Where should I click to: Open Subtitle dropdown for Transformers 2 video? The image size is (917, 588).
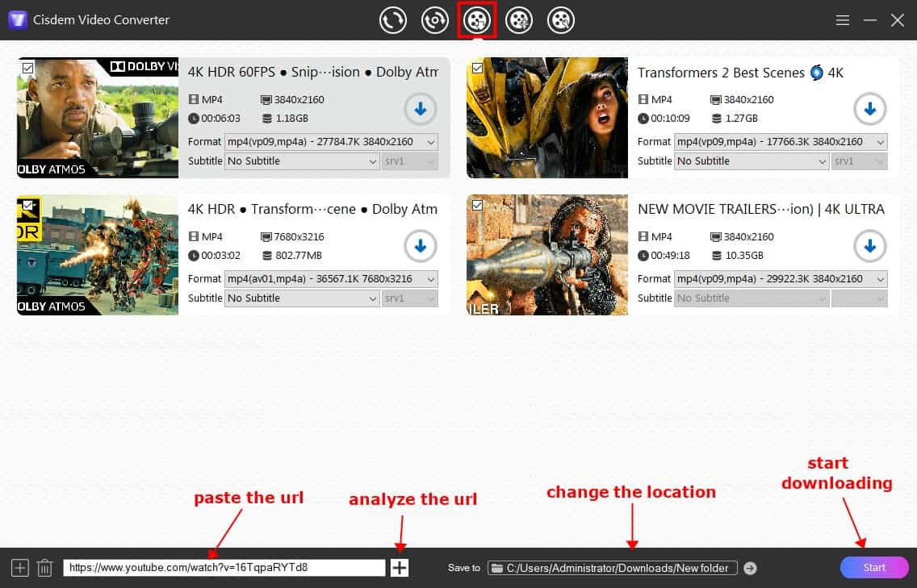[752, 161]
